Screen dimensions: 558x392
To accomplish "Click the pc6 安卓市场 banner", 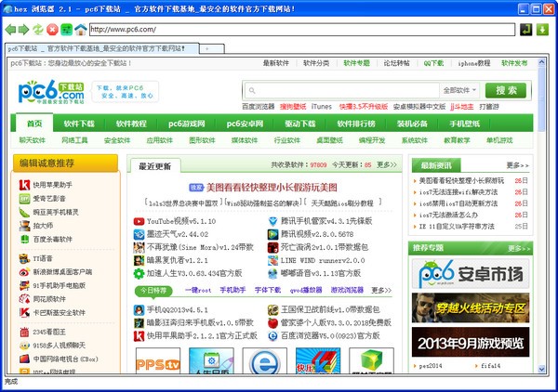I will click(471, 274).
